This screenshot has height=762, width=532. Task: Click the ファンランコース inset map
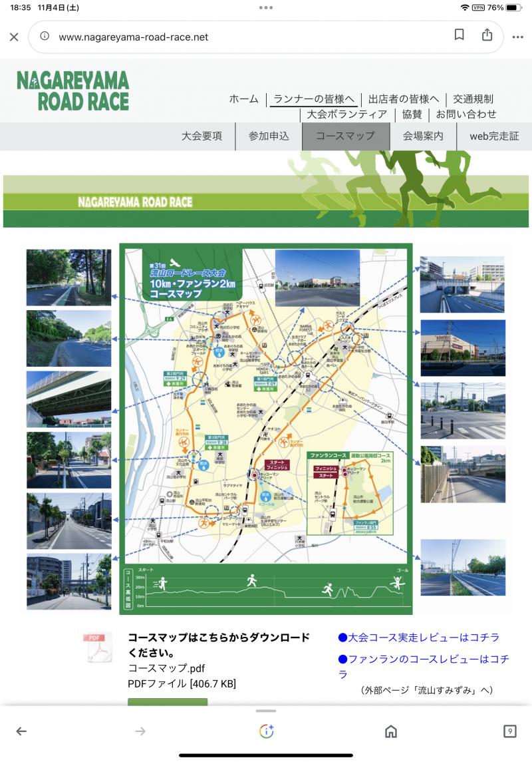click(x=350, y=493)
